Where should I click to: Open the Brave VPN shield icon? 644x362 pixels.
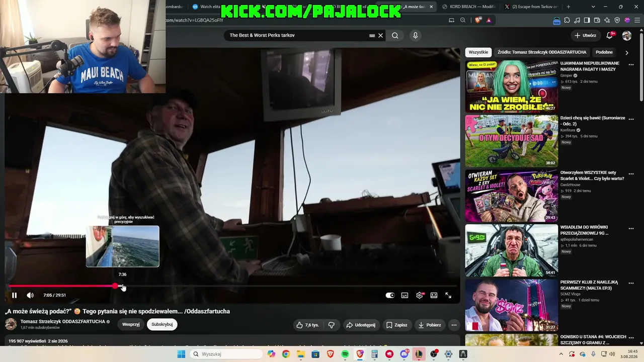(617, 20)
